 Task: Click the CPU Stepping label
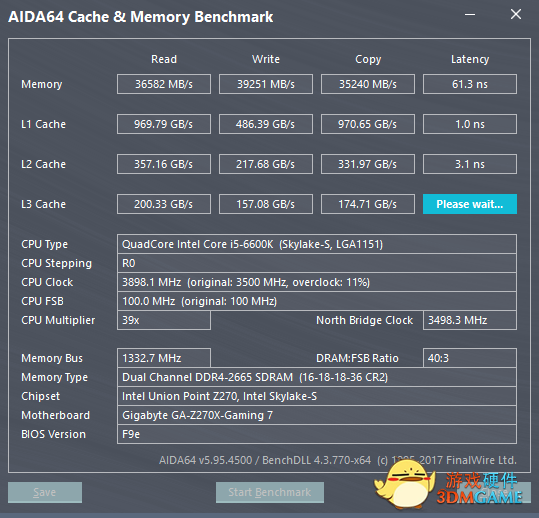pyautogui.click(x=56, y=264)
